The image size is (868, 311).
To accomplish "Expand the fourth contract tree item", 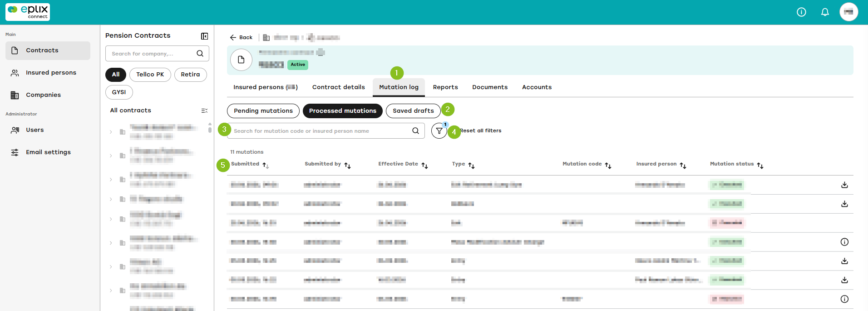I will tap(111, 199).
